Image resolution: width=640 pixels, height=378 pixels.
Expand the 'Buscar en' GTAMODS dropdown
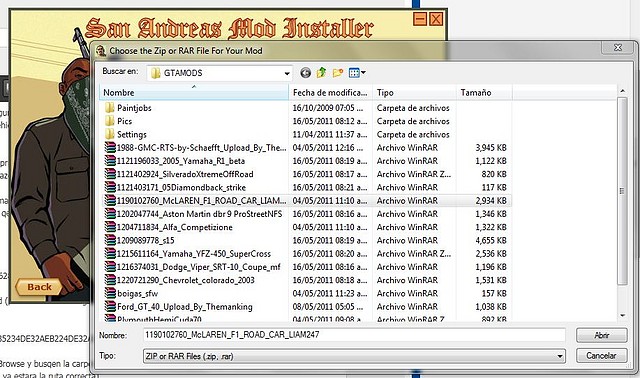pos(287,73)
